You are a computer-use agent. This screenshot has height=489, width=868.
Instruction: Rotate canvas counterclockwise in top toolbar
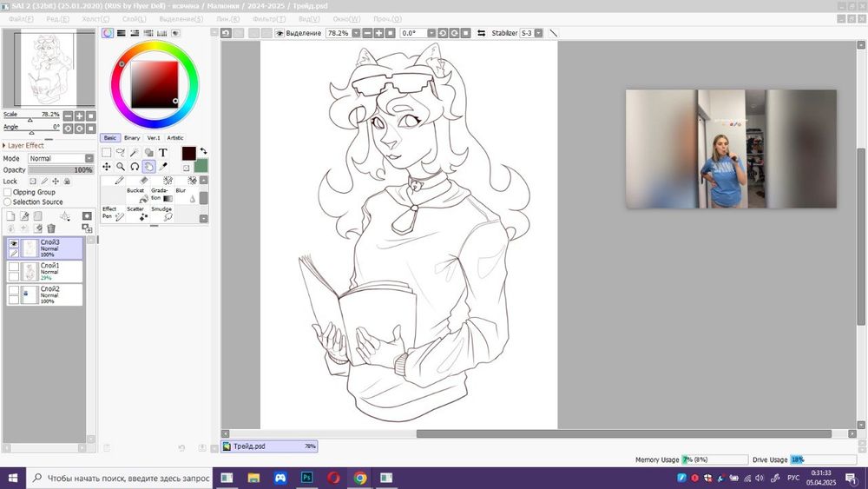(x=443, y=33)
